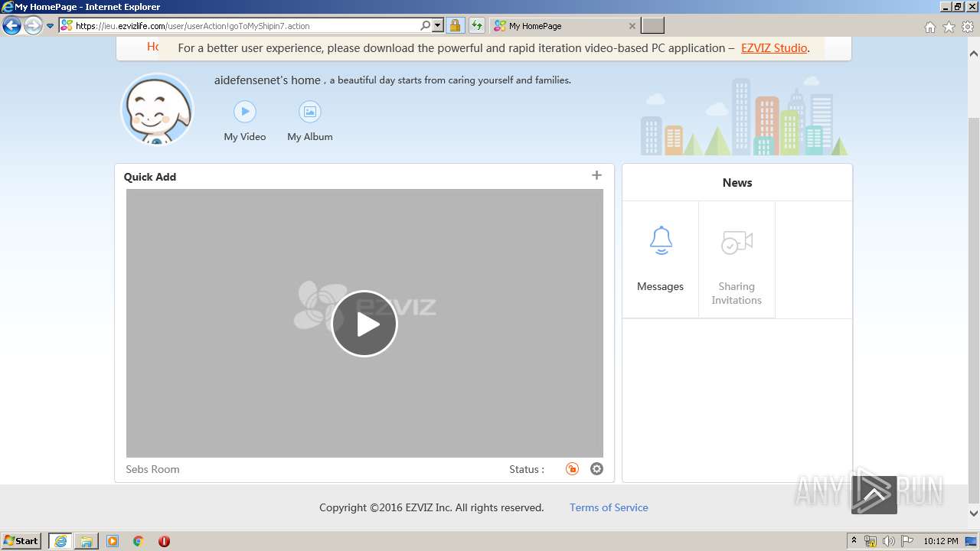Open the network tray icon
This screenshot has height=551, width=980.
(x=871, y=541)
